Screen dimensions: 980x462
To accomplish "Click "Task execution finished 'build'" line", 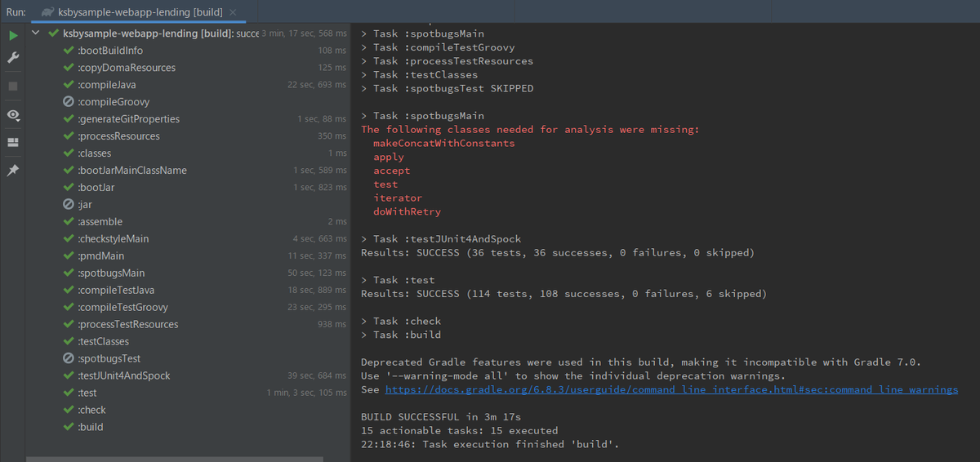I will tap(490, 445).
